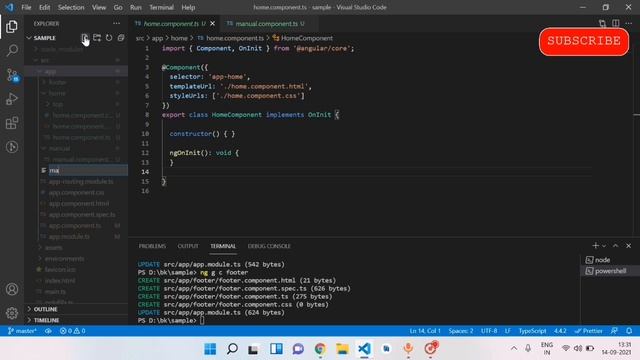This screenshot has width=640, height=360.
Task: Open Explorer views and more actions menu
Action: pos(117,24)
